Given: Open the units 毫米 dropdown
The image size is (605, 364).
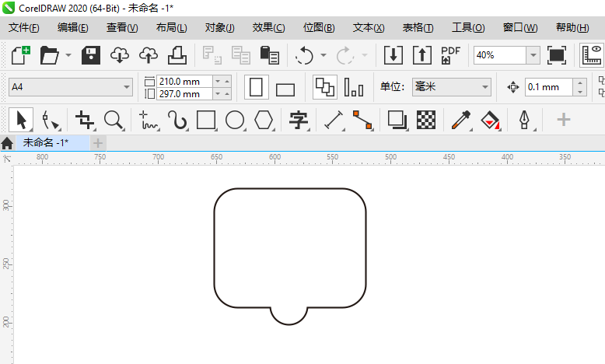Looking at the screenshot, I should tap(485, 87).
